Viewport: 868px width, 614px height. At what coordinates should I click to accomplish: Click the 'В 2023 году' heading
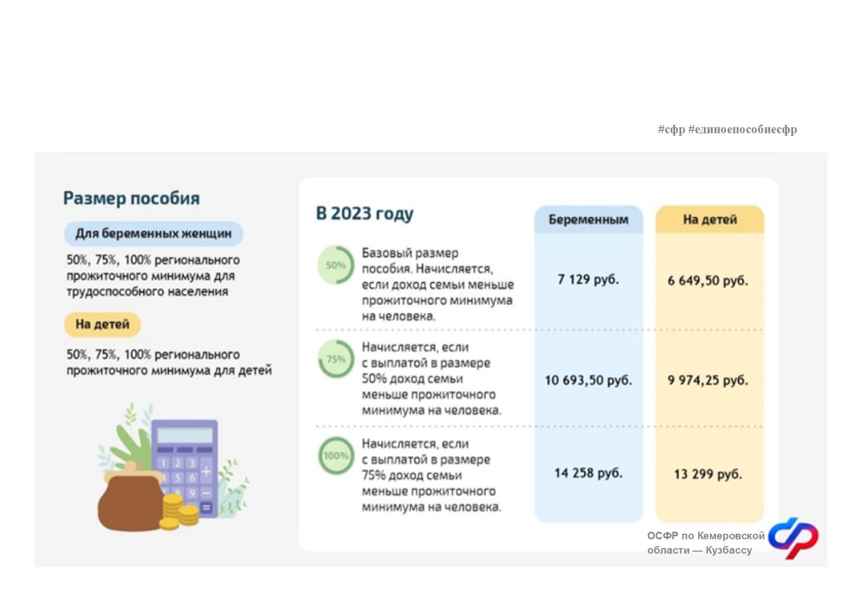tap(365, 213)
